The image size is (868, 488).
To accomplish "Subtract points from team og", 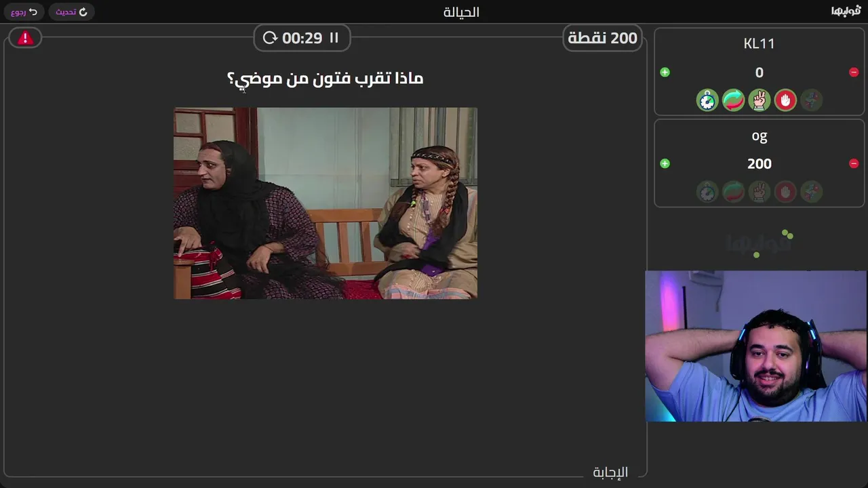I will pos(854,163).
